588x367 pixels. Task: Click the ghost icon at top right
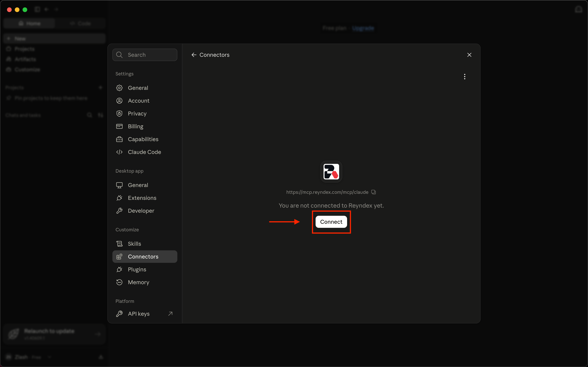(578, 10)
